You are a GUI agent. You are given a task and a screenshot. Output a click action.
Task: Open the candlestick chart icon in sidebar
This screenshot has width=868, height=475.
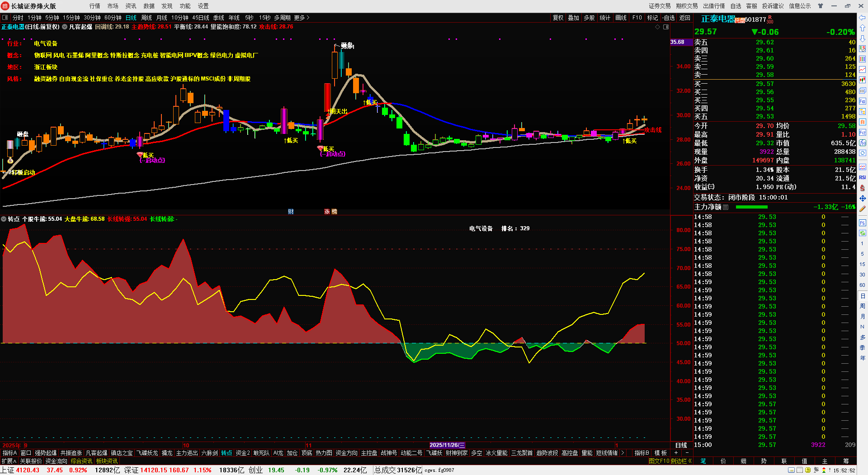(x=862, y=80)
